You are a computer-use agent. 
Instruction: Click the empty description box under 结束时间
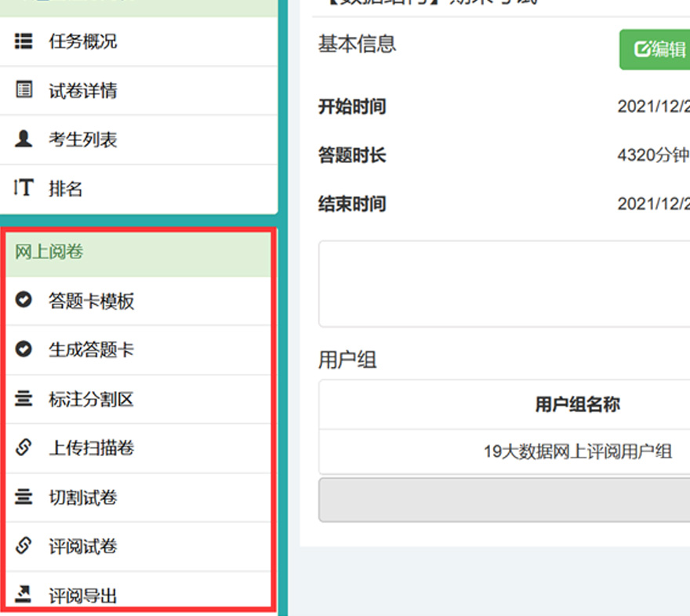503,284
